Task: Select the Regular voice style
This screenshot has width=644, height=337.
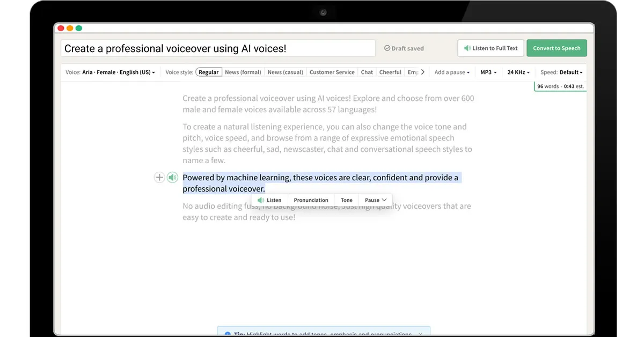Action: click(209, 72)
